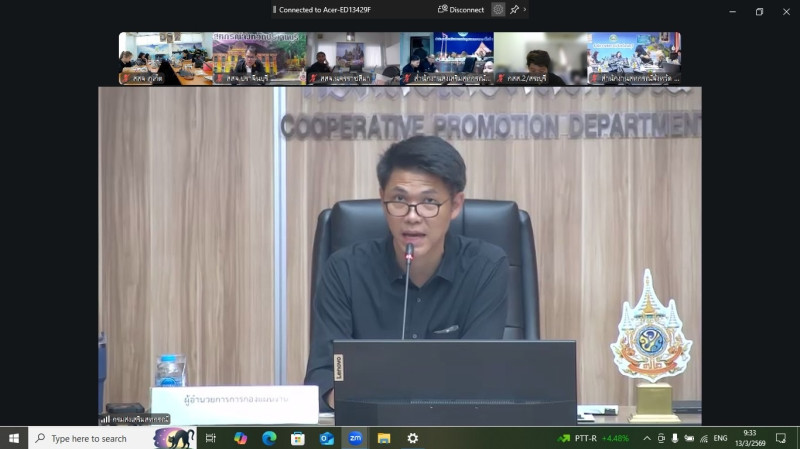Click Disconnect in the connection bar
Screen dimensions: 800x449
pyautogui.click(x=461, y=10)
